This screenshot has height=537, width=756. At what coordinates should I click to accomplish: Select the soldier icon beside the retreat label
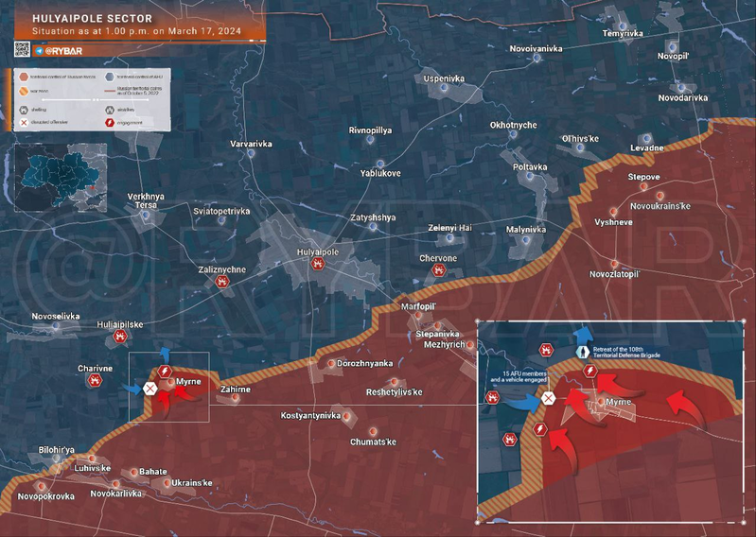tap(582, 353)
